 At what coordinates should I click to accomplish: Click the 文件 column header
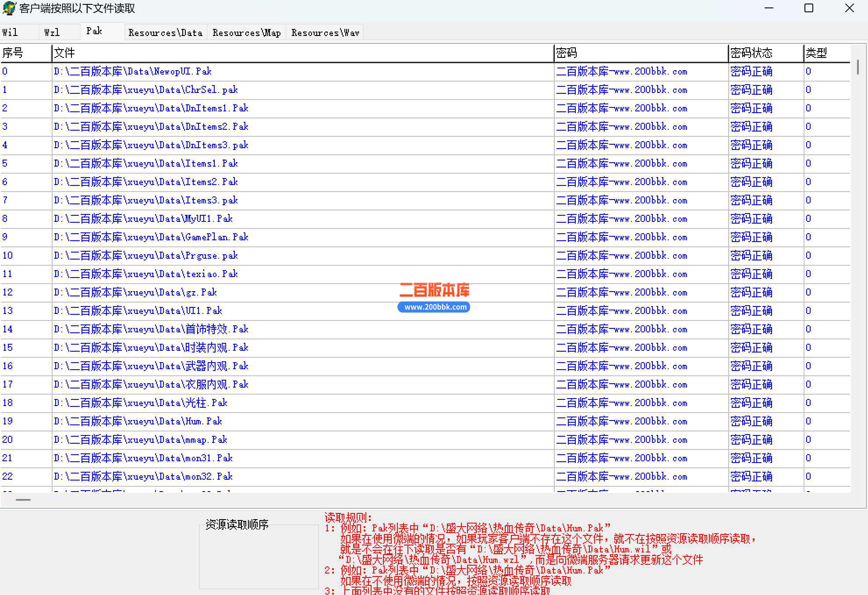pos(303,53)
